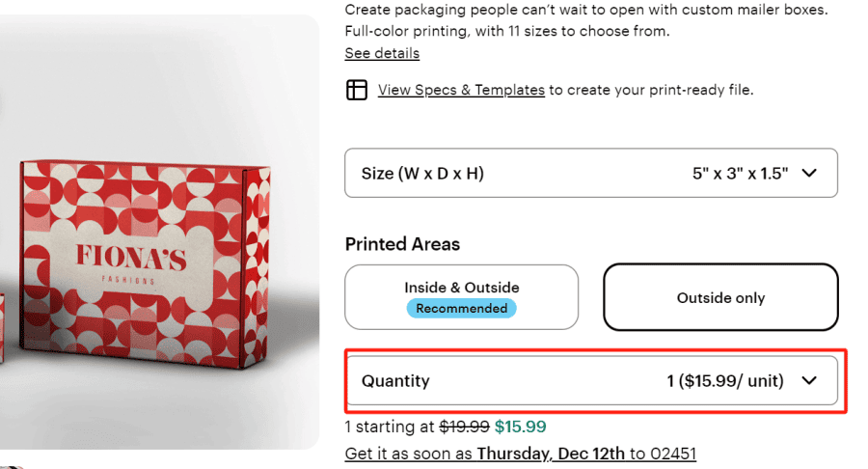
Task: Click the green $15.99 sale price
Action: [x=520, y=426]
